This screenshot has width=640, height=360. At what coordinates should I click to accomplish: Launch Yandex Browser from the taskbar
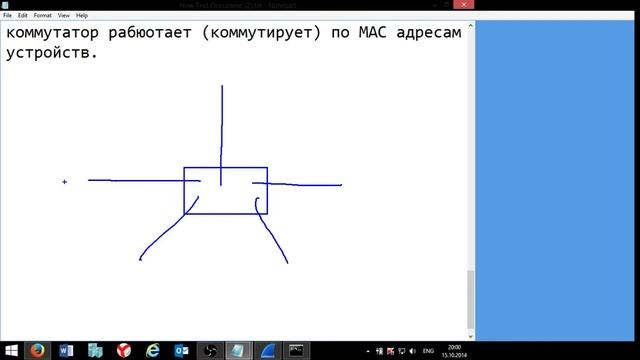[x=124, y=351]
